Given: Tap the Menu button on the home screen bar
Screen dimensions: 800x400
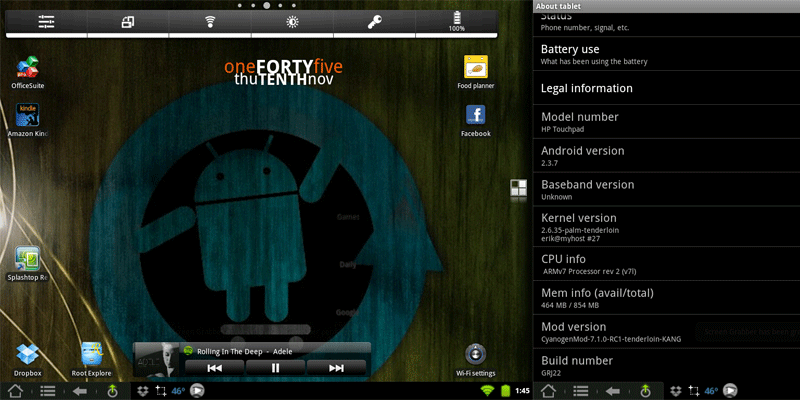Looking at the screenshot, I should click(47, 391).
